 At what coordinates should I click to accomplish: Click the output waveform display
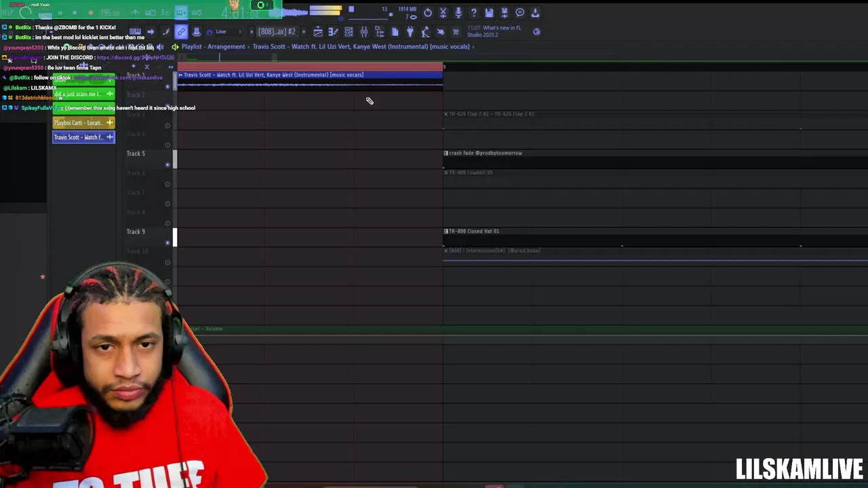(x=289, y=12)
